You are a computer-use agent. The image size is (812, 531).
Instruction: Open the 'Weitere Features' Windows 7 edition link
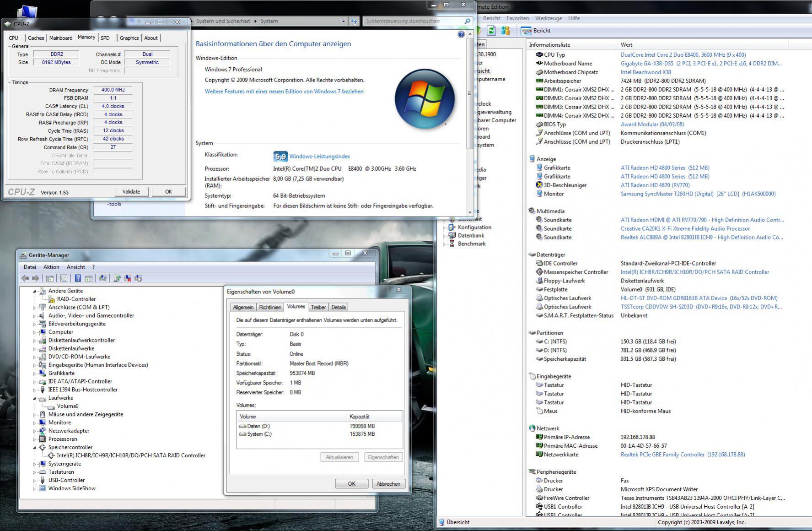[x=284, y=92]
